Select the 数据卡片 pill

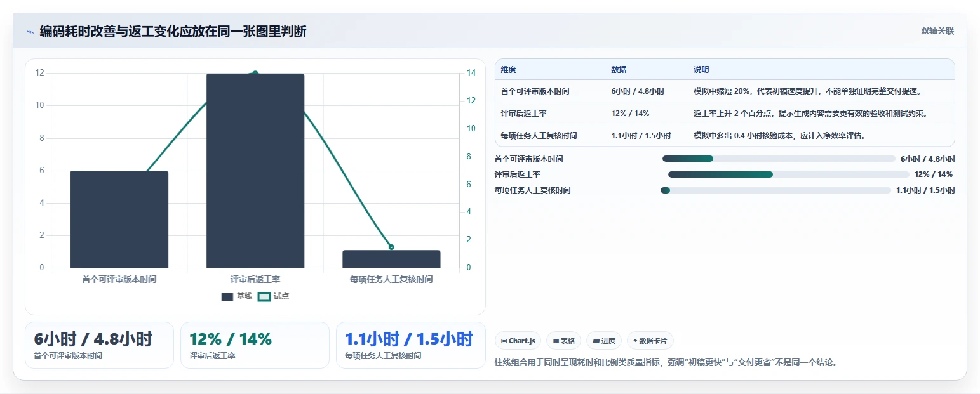[650, 341]
